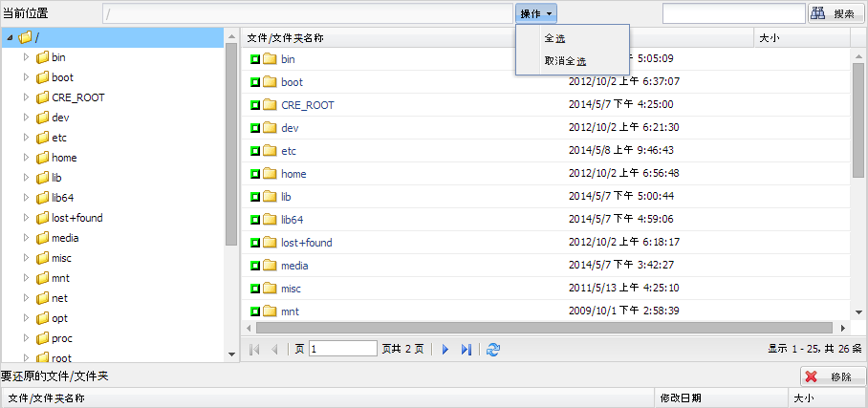Toggle the checkbox for home row
The height and width of the screenshot is (408, 868).
pyautogui.click(x=255, y=175)
